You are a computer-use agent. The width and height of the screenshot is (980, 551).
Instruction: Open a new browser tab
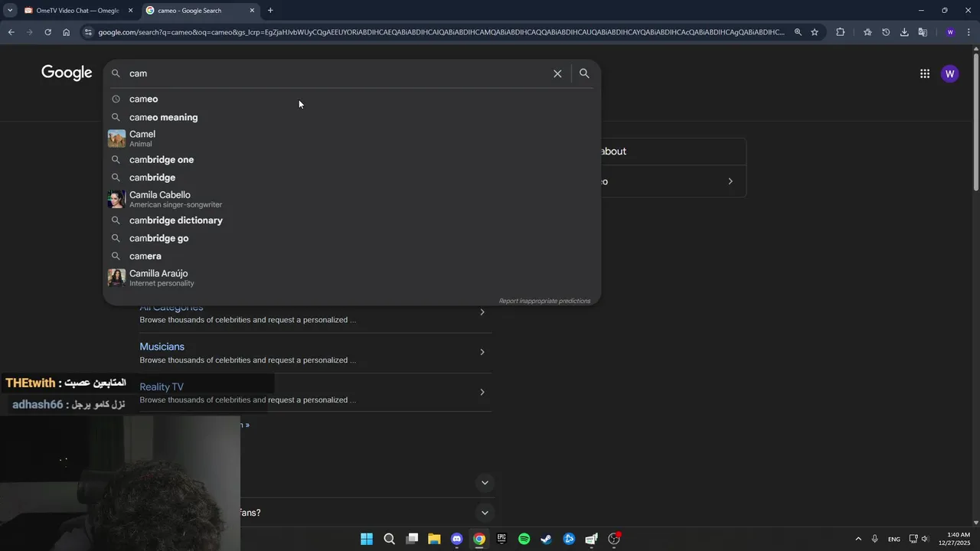click(x=270, y=11)
